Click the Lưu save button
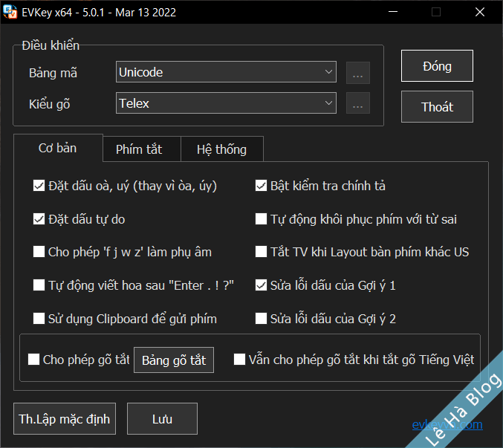 (x=162, y=418)
